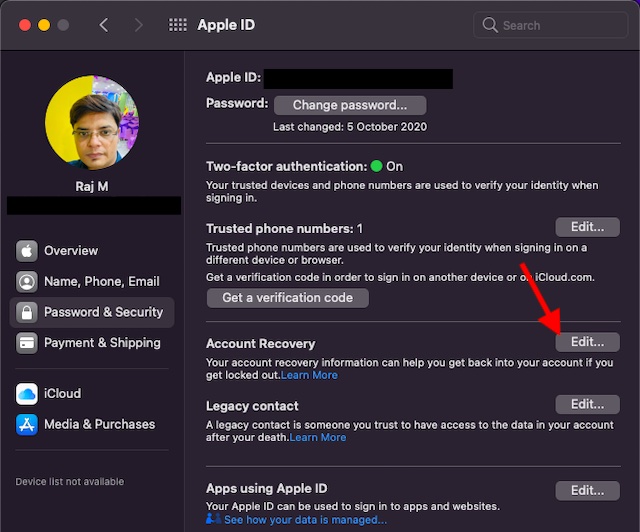This screenshot has width=640, height=532.
Task: Click in the Search field
Action: [x=550, y=25]
